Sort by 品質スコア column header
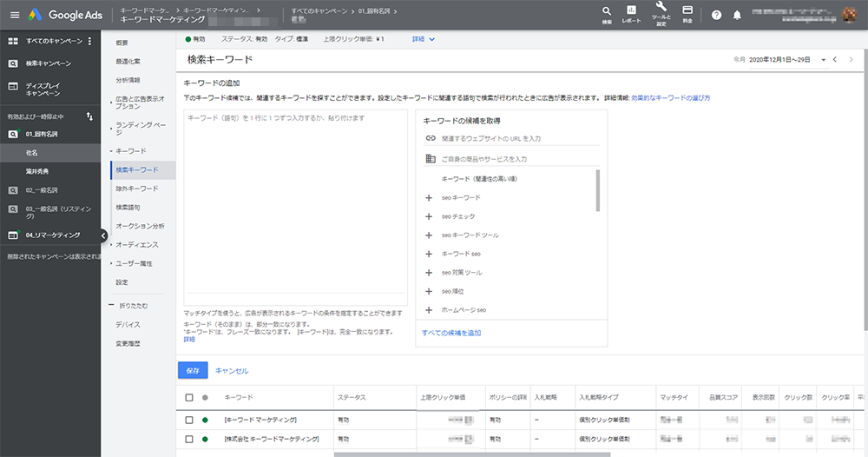 click(724, 397)
